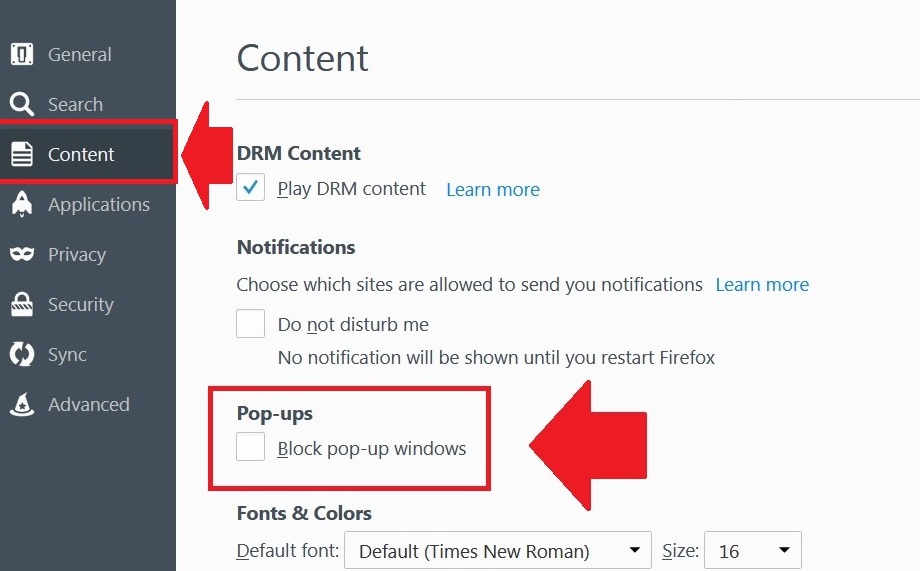The width and height of the screenshot is (920, 571).
Task: Switch to the Privacy settings tab
Action: pyautogui.click(x=77, y=254)
